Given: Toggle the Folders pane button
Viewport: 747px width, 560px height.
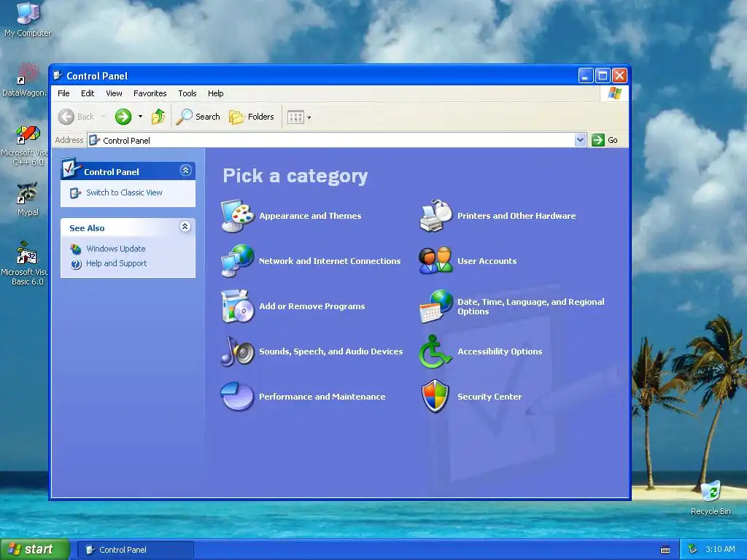Looking at the screenshot, I should pos(252,117).
